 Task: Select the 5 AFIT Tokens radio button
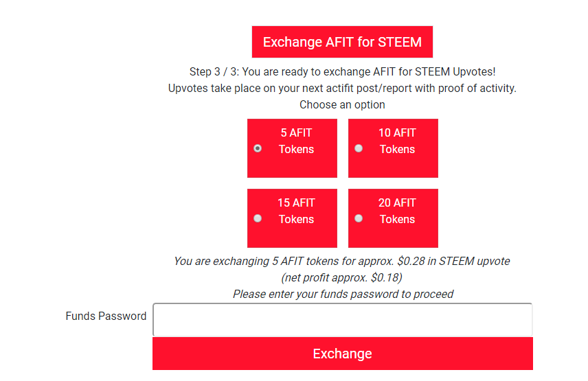(258, 148)
